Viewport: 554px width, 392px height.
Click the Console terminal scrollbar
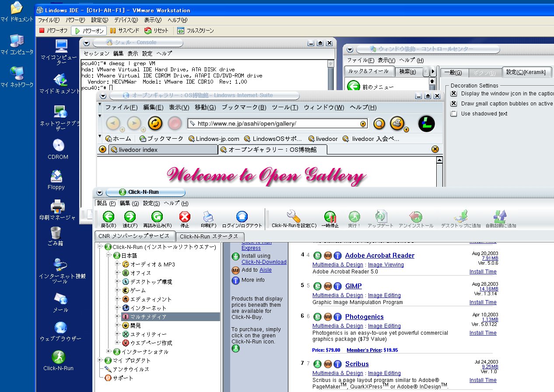click(x=331, y=75)
